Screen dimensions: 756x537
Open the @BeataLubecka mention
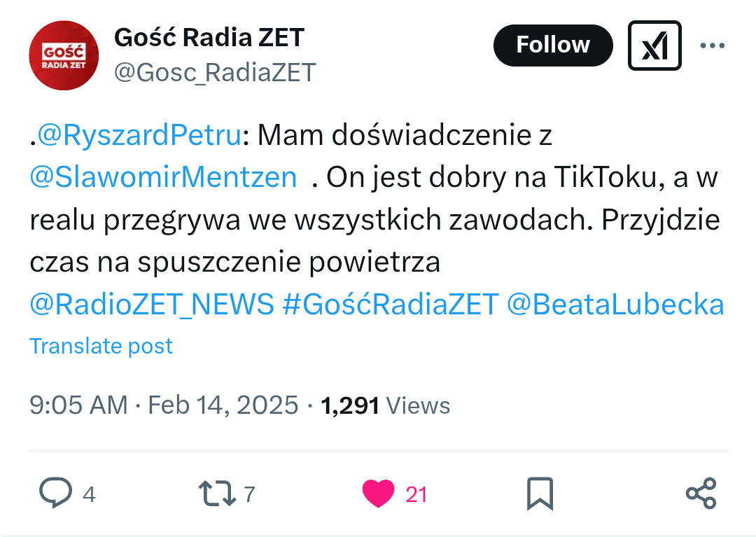tap(614, 305)
